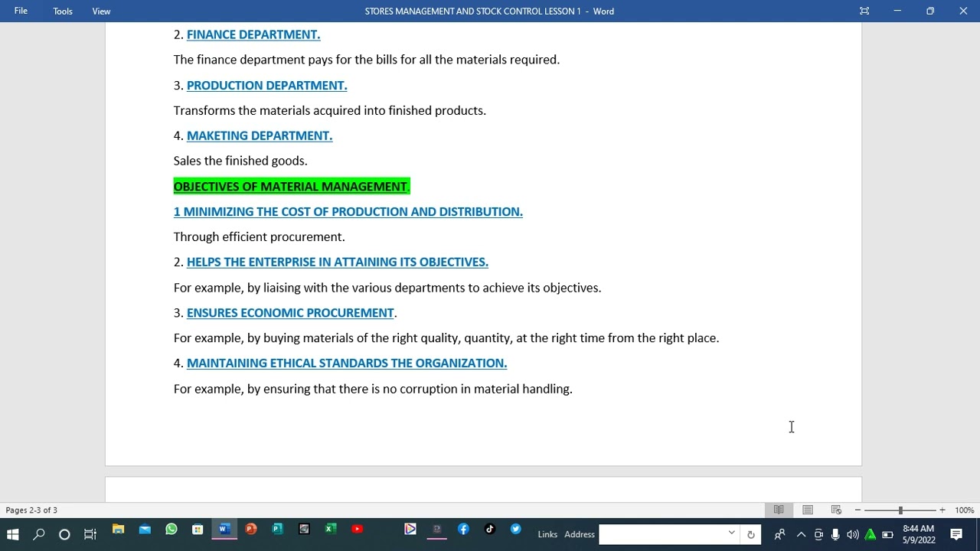Open TikTok from the taskbar
This screenshot has width=980, height=551.
pos(489,529)
